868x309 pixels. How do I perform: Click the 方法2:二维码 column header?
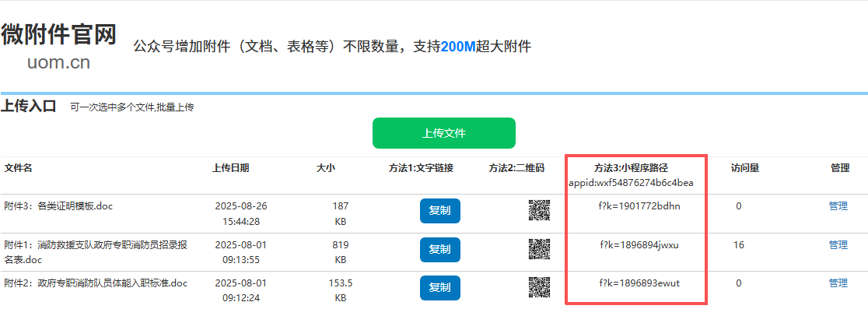click(x=516, y=168)
